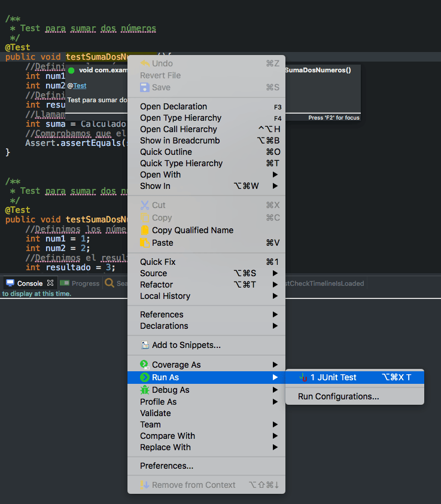Run as 1 JUnit Test
441x504 pixels.
tap(355, 377)
